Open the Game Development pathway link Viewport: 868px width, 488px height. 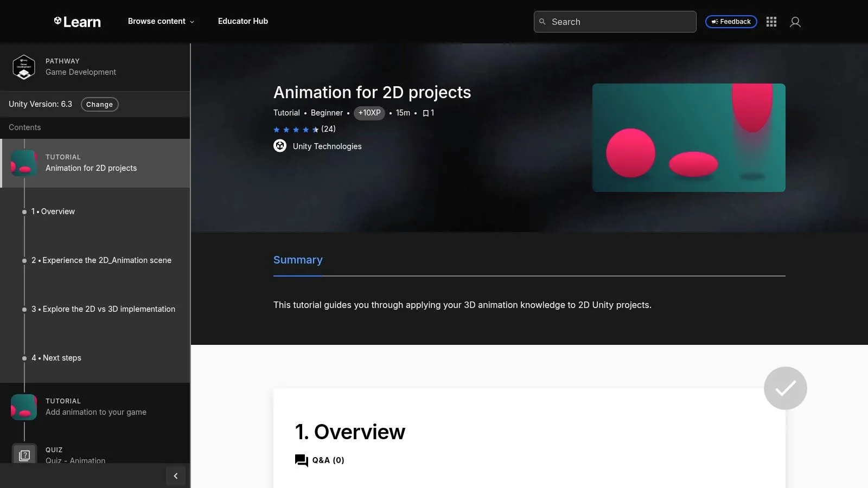pos(81,72)
